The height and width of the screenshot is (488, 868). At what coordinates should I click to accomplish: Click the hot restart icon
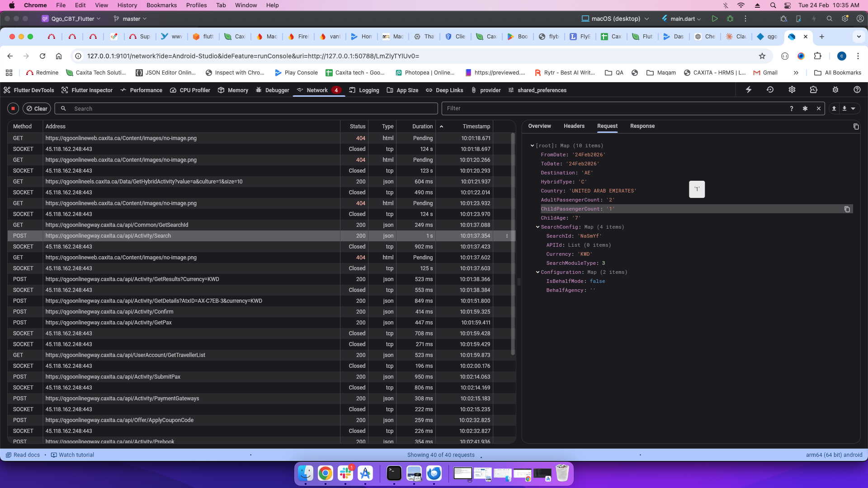click(770, 90)
